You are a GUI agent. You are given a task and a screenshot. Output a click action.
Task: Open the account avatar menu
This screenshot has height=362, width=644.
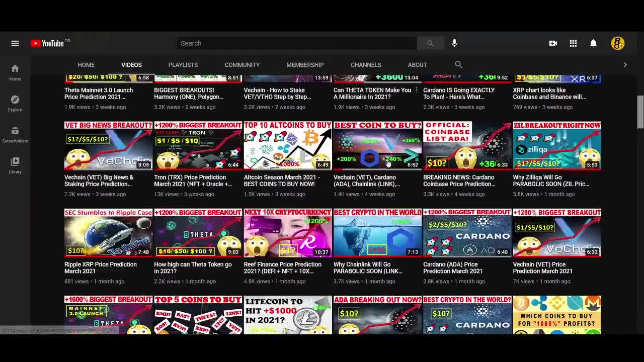617,43
